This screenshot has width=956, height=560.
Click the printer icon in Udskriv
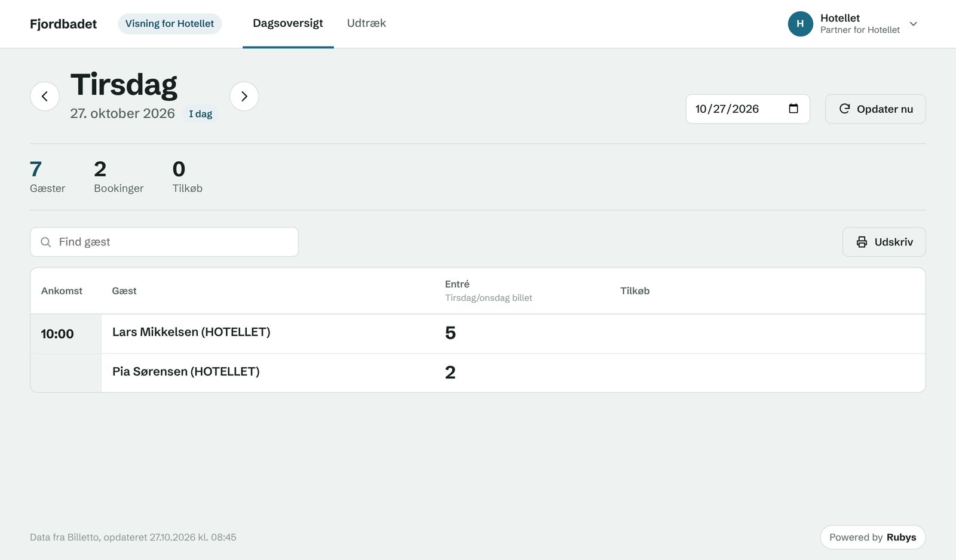862,242
